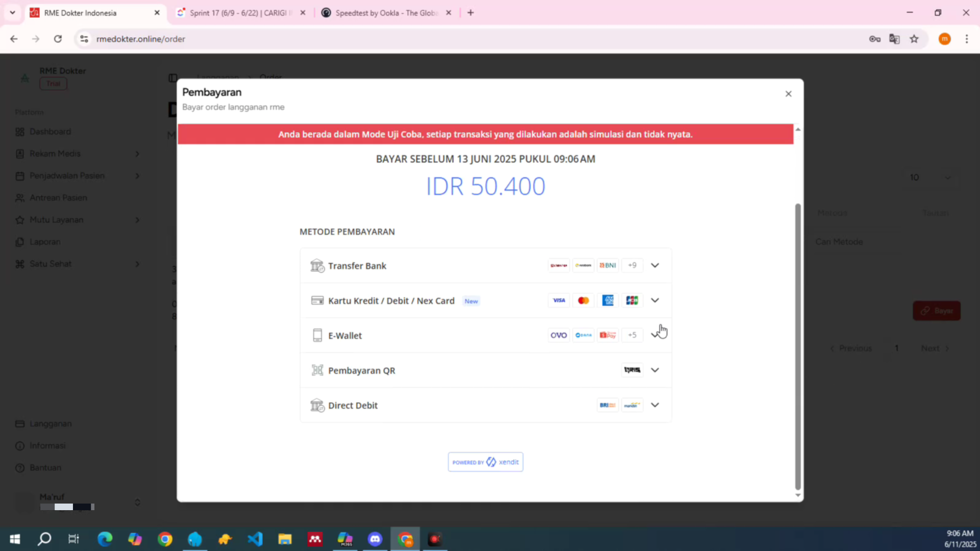980x551 pixels.
Task: Bookmark this page with star icon
Action: point(914,39)
